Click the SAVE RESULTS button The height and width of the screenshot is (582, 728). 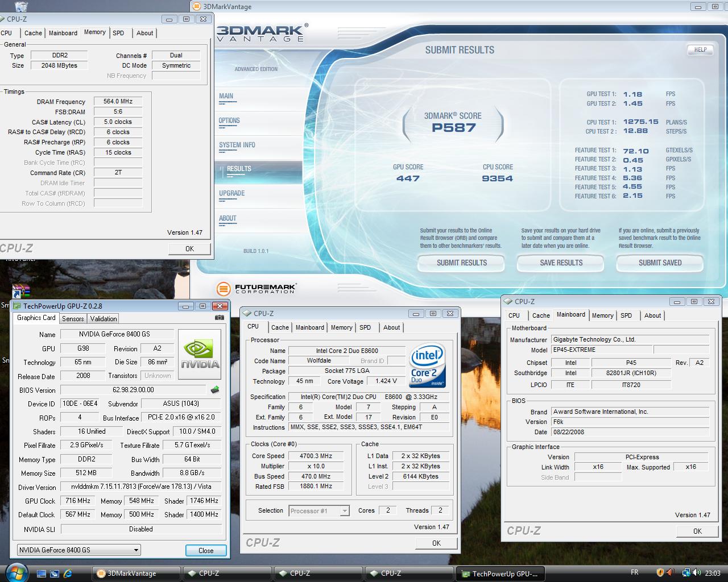click(x=561, y=263)
